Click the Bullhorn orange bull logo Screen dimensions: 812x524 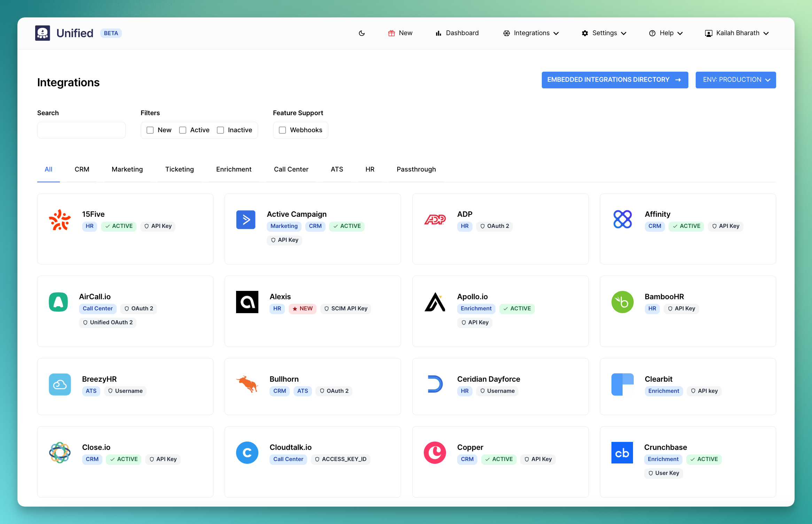coord(247,384)
